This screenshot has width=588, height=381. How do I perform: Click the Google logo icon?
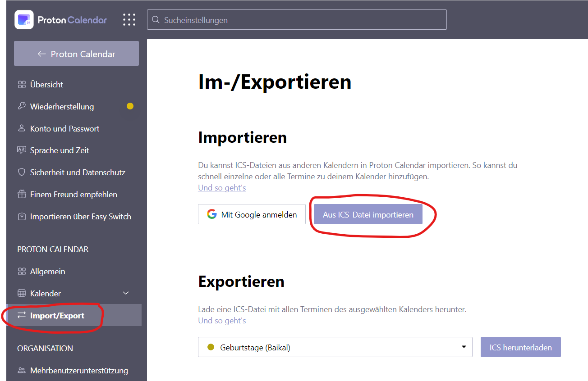[x=212, y=214]
